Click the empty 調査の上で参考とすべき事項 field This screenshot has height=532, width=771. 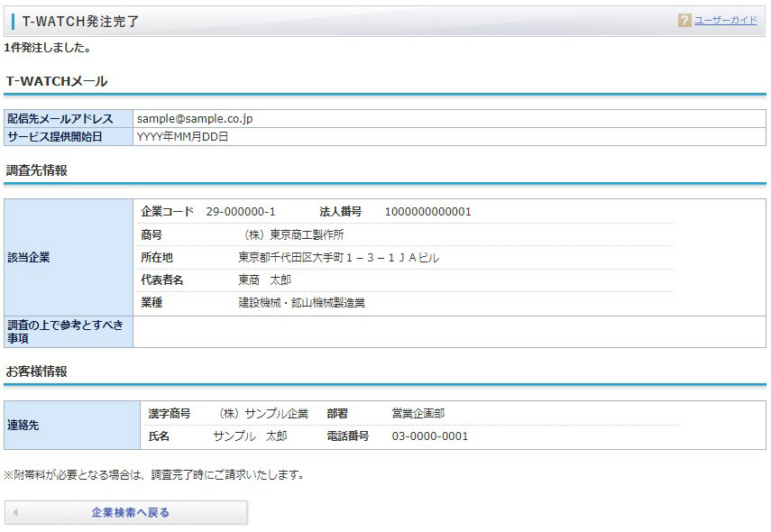tap(448, 332)
